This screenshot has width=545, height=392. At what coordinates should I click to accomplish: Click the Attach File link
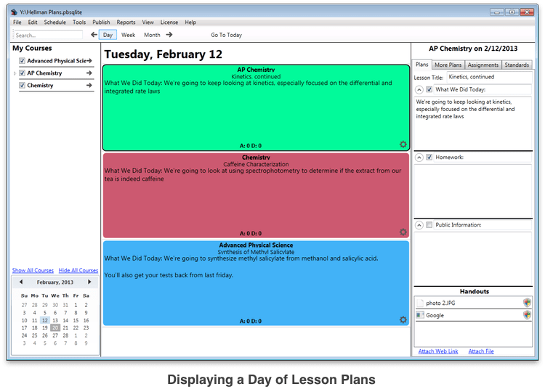[481, 351]
